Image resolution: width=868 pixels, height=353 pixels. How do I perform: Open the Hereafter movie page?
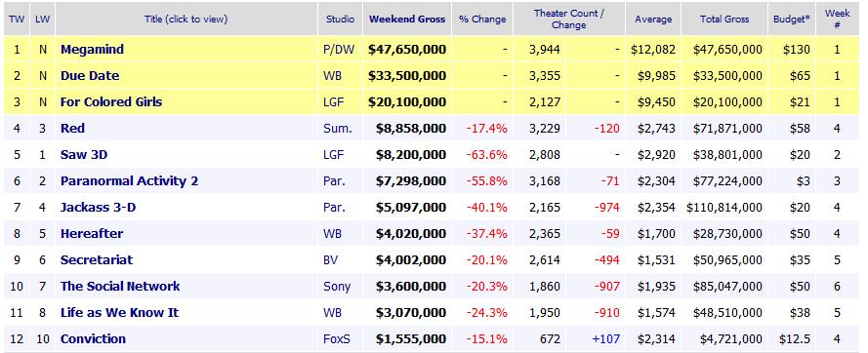pos(92,234)
